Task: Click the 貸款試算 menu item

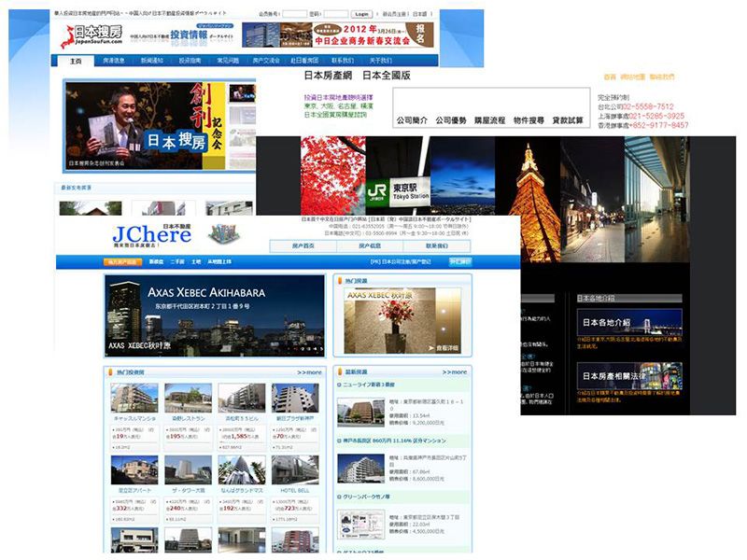Action: 568,120
